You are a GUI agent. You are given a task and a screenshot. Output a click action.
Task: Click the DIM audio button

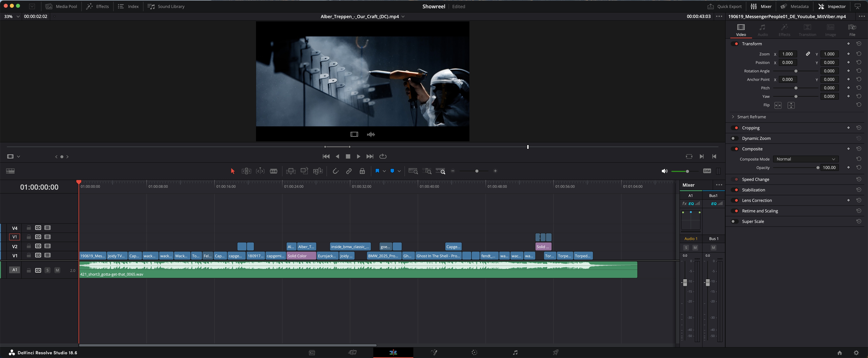(x=707, y=171)
